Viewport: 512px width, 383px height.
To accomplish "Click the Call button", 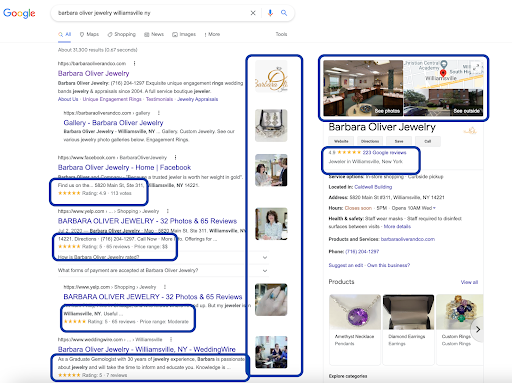I will tap(428, 141).
